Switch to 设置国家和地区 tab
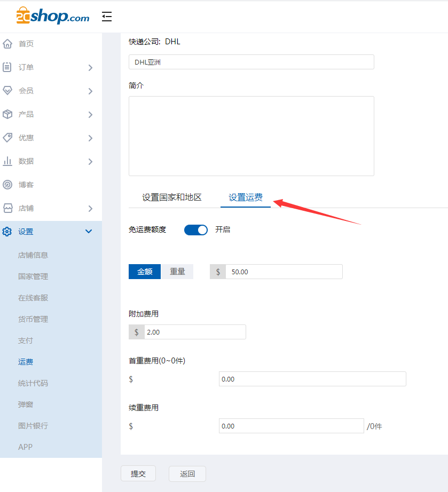 point(172,197)
